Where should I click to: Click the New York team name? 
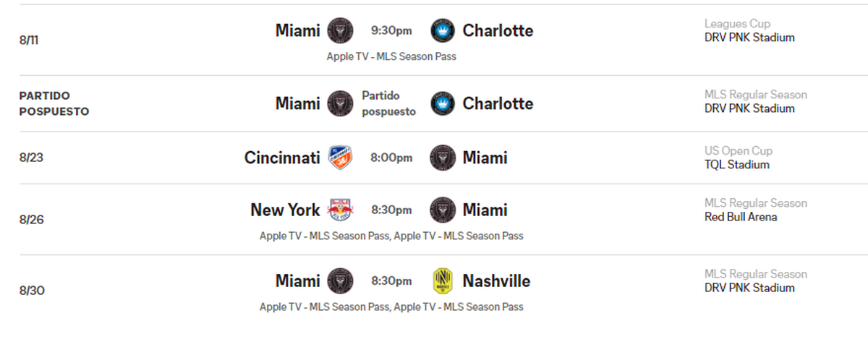pos(285,210)
